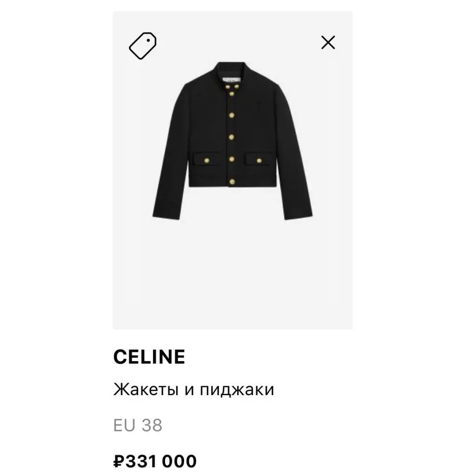
Task: Tap the EU 38 size label
Action: (x=138, y=425)
